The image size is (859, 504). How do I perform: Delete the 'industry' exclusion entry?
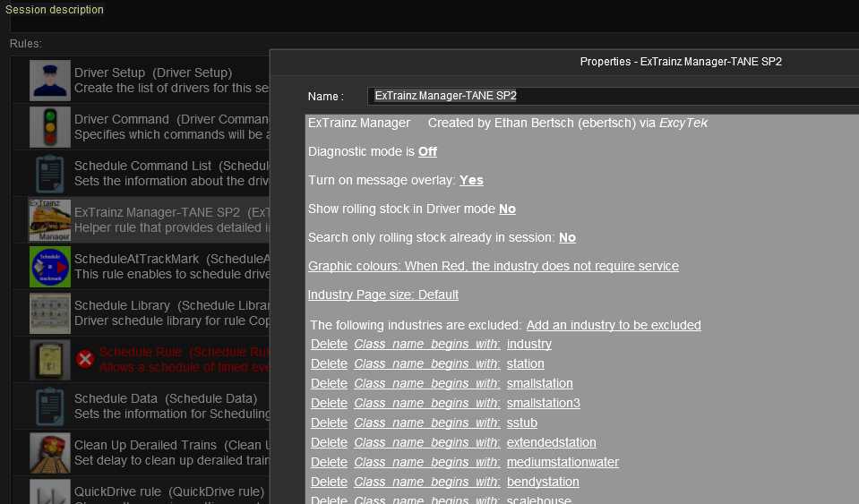(329, 345)
